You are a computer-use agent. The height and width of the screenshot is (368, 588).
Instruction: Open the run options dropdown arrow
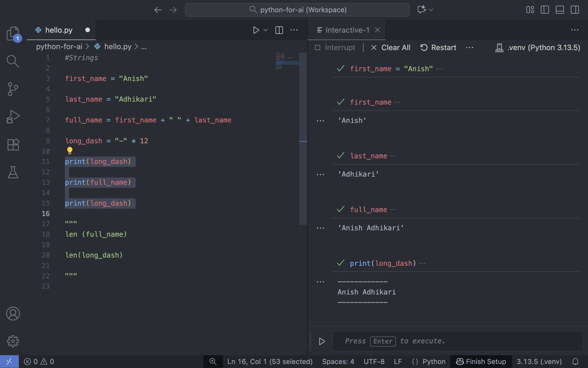(x=266, y=30)
